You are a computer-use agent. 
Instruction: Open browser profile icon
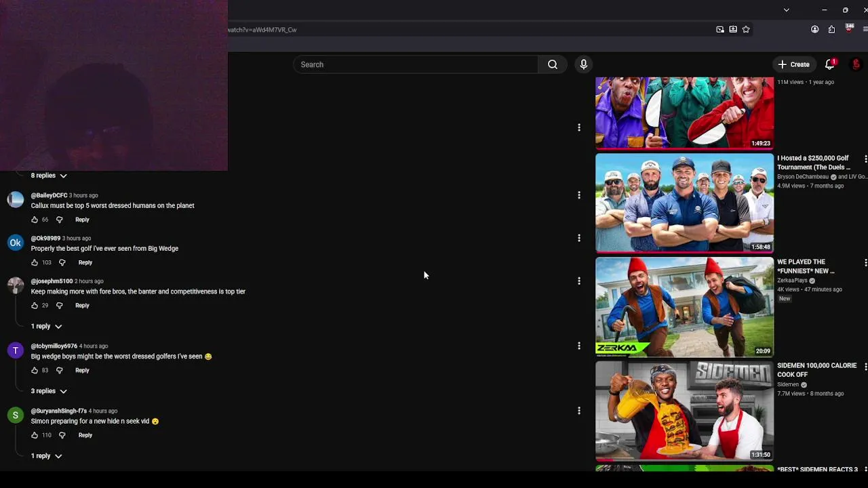(814, 29)
